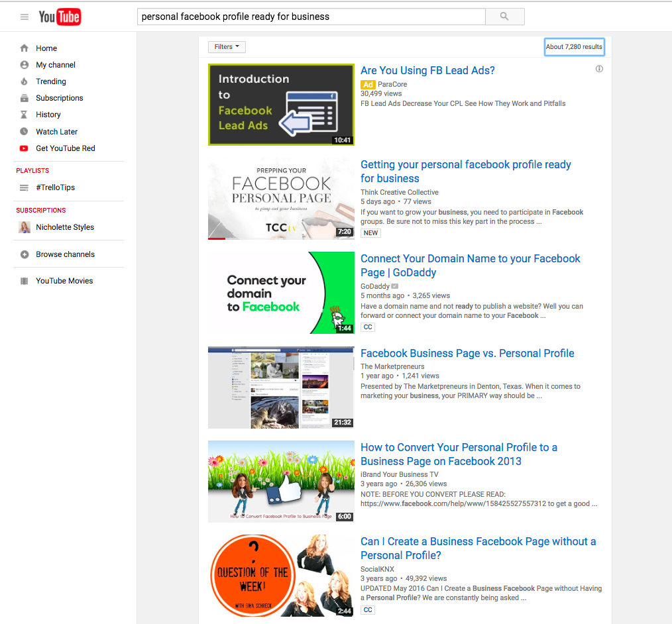Click the YouTube logo
The image size is (672, 624).
[x=60, y=17]
